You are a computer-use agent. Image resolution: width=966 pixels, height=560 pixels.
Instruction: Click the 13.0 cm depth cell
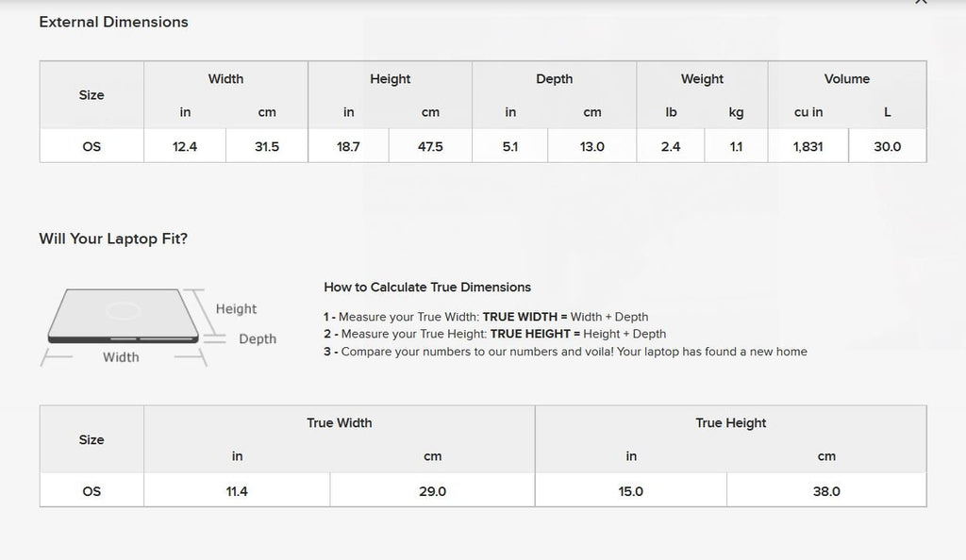tap(592, 146)
